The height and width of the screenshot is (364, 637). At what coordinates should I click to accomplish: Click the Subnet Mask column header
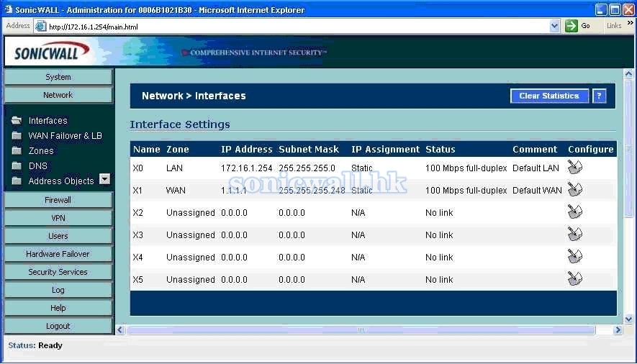(309, 150)
